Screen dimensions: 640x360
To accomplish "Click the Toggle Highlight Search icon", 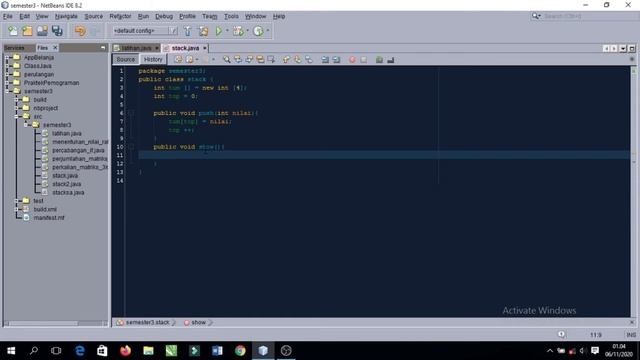I will pos(260,60).
